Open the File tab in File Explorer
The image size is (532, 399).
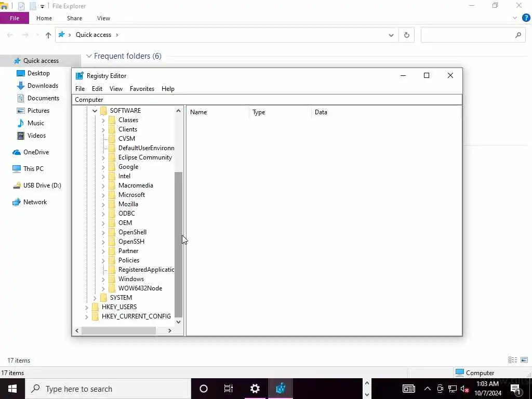(15, 18)
